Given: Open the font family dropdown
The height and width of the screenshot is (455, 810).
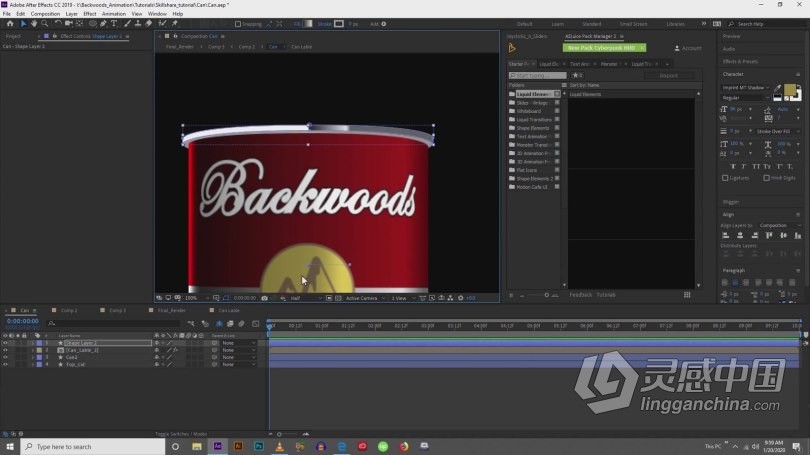Looking at the screenshot, I should pos(745,88).
